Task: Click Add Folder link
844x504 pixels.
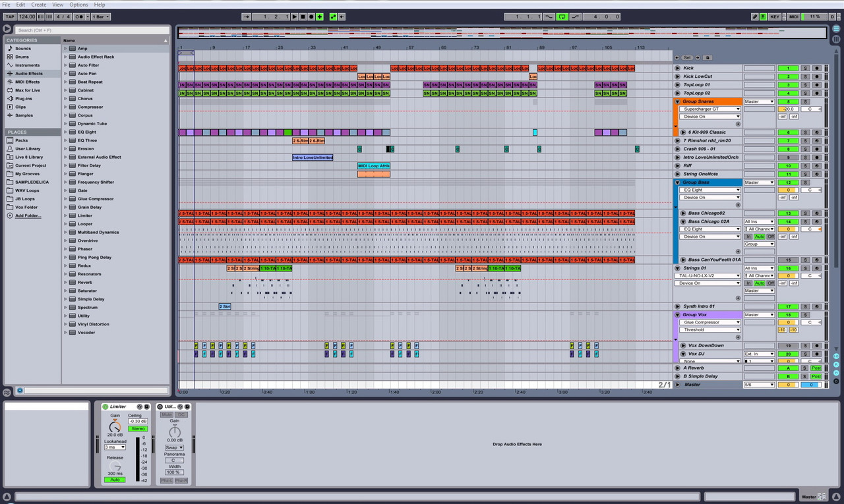Action: point(28,215)
